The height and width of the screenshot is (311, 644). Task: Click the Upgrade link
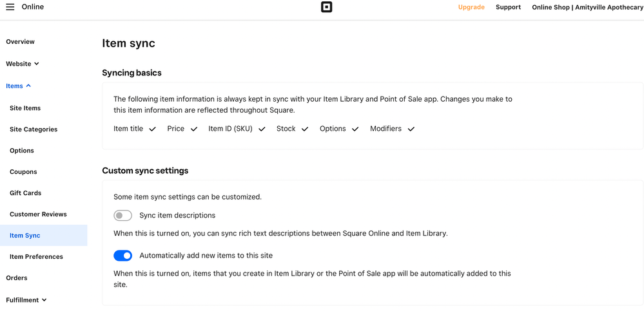coord(471,7)
